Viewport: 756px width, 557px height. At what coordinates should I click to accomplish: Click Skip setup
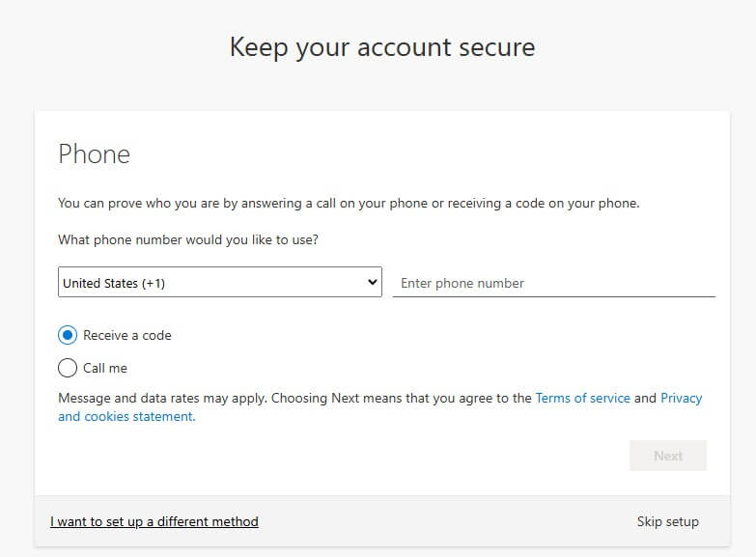[667, 521]
